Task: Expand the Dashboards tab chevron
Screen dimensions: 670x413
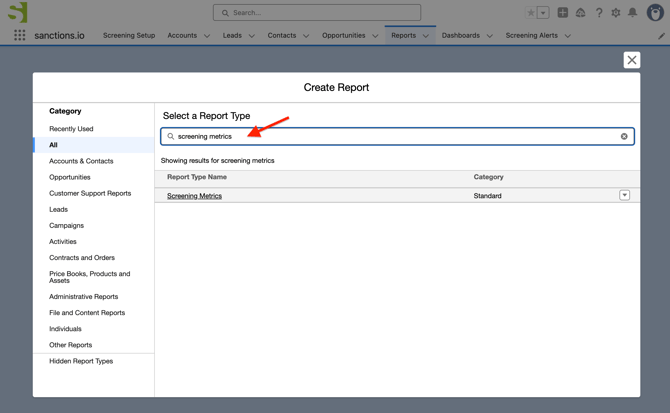Action: pos(490,36)
